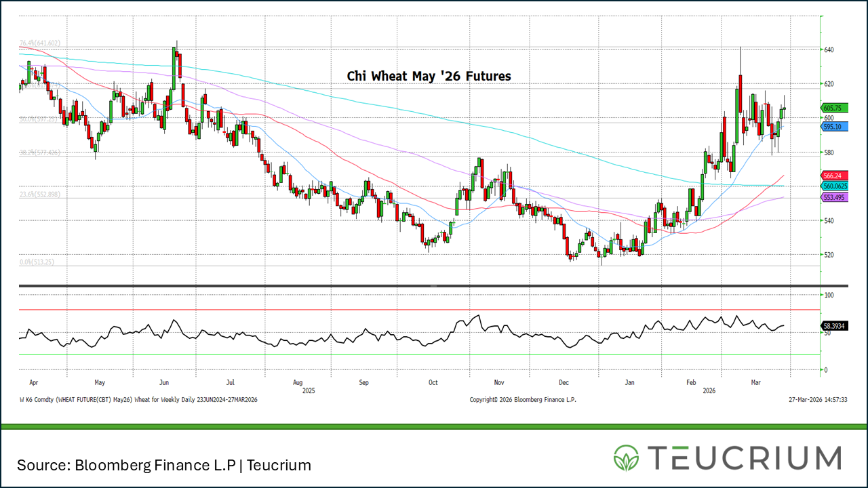Select the purple 553.495 price tag
The image size is (868, 488).
tap(835, 197)
